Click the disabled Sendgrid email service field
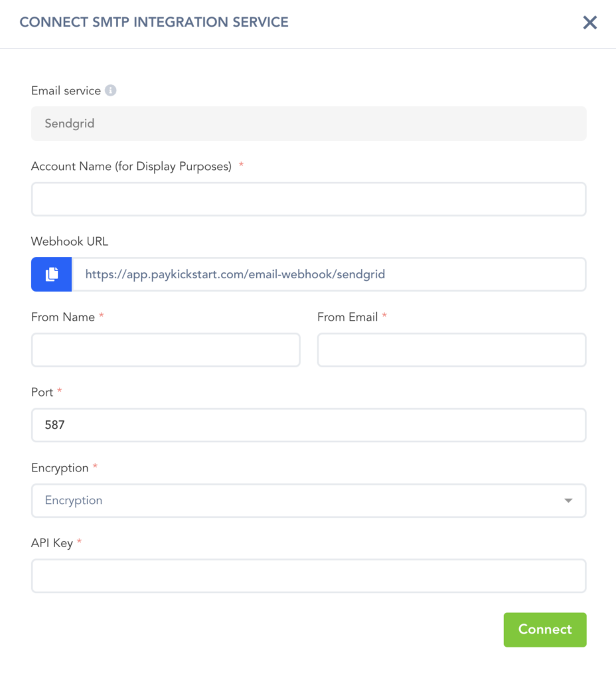 point(309,124)
